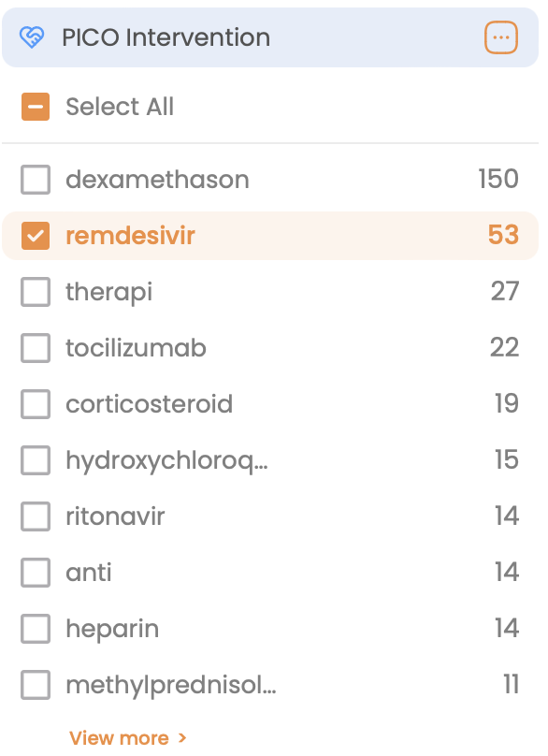Image resolution: width=548 pixels, height=756 pixels.
Task: Open the ellipsis options menu on PICO Intervention
Action: (501, 37)
